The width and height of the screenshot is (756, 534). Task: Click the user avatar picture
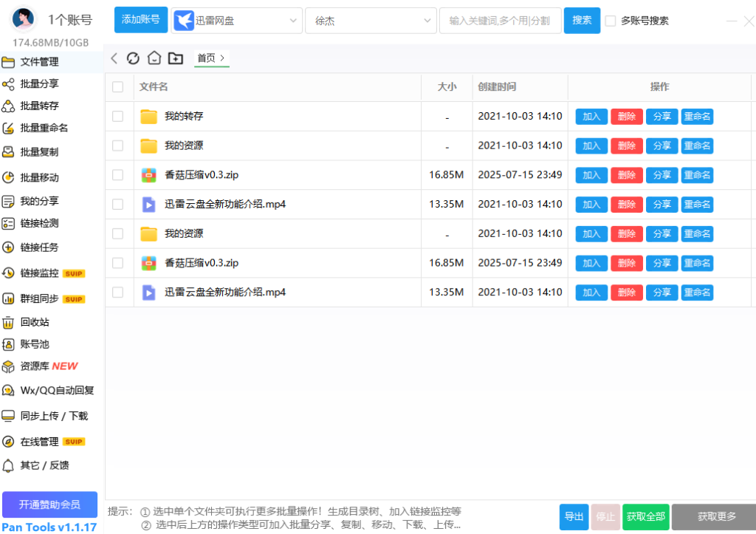[x=23, y=18]
